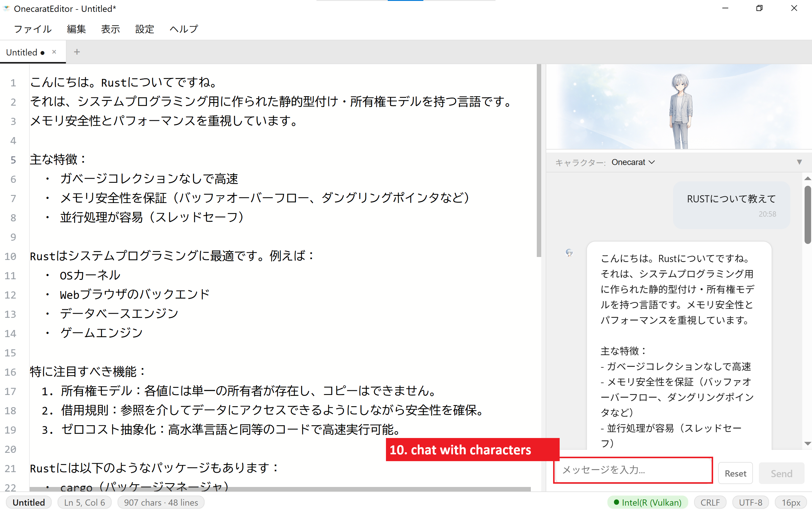The width and height of the screenshot is (812, 511).
Task: Click the character avatar beside the chat reply
Action: 570,253
